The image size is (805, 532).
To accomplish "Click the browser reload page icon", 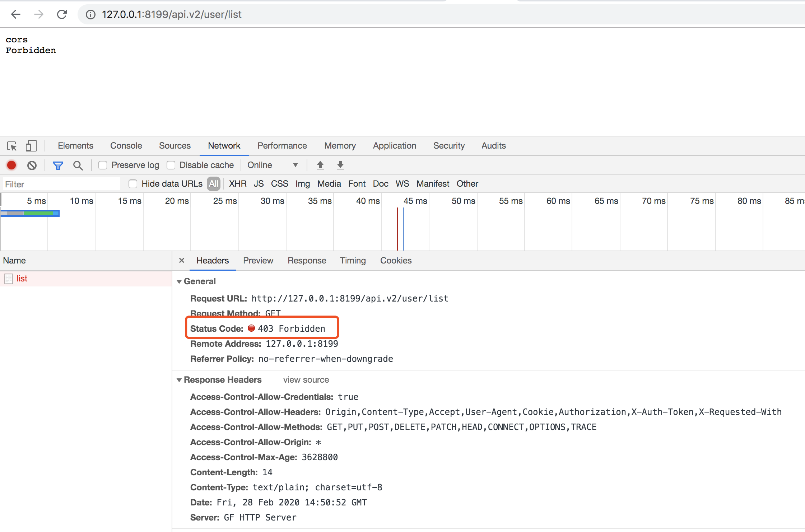I will coord(62,14).
